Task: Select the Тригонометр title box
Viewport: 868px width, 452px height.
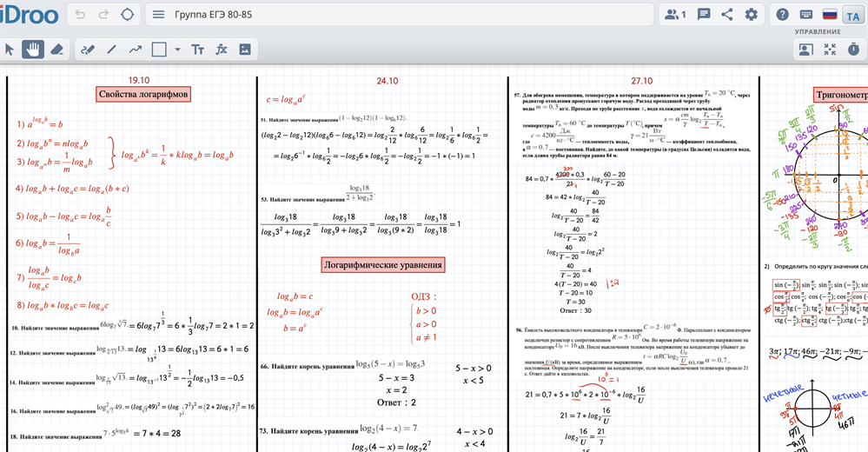Action: tap(841, 95)
